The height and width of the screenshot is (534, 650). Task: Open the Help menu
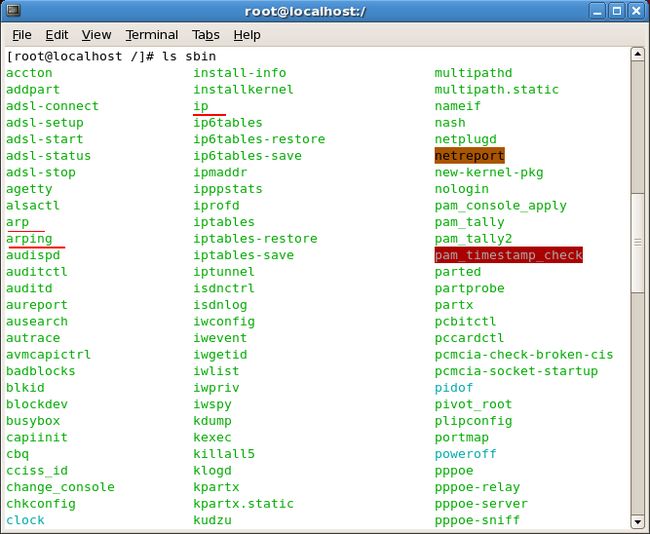(x=247, y=35)
